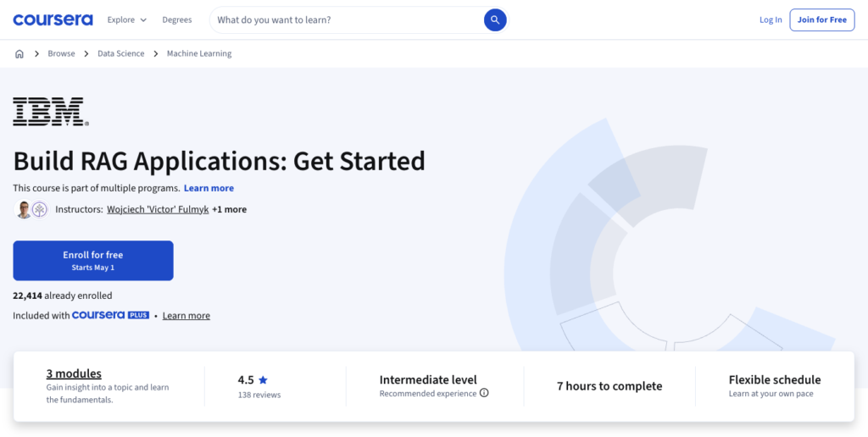868x437 pixels.
Task: Click the blue rating star icon
Action: pyautogui.click(x=263, y=380)
